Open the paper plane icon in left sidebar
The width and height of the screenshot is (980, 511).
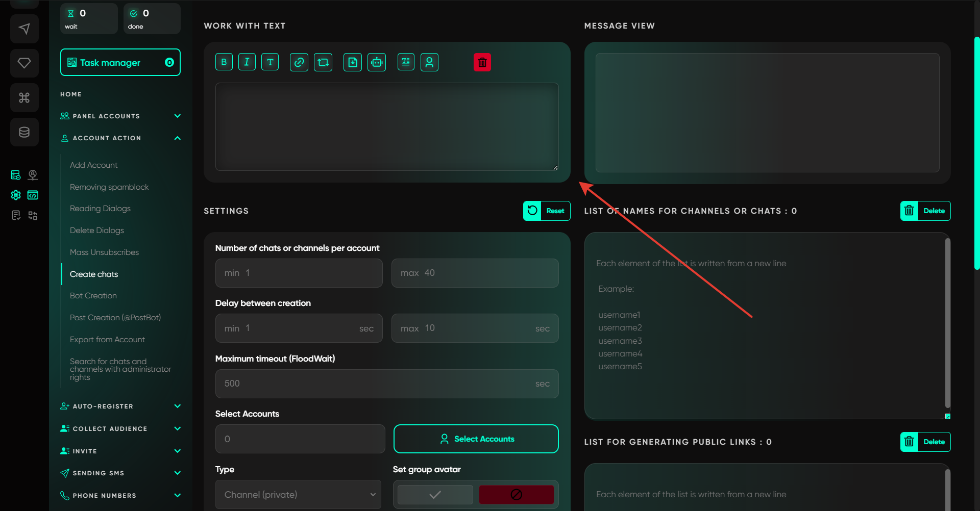point(24,29)
